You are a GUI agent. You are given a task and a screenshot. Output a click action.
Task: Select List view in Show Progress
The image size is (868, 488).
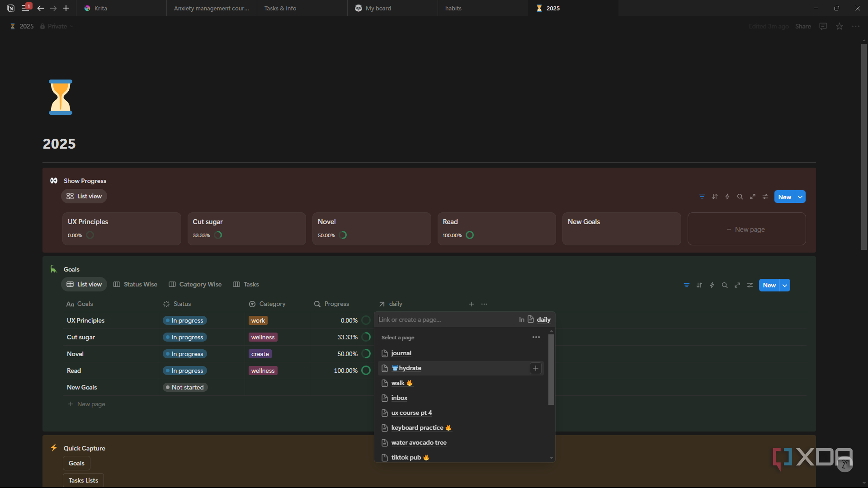pyautogui.click(x=84, y=196)
